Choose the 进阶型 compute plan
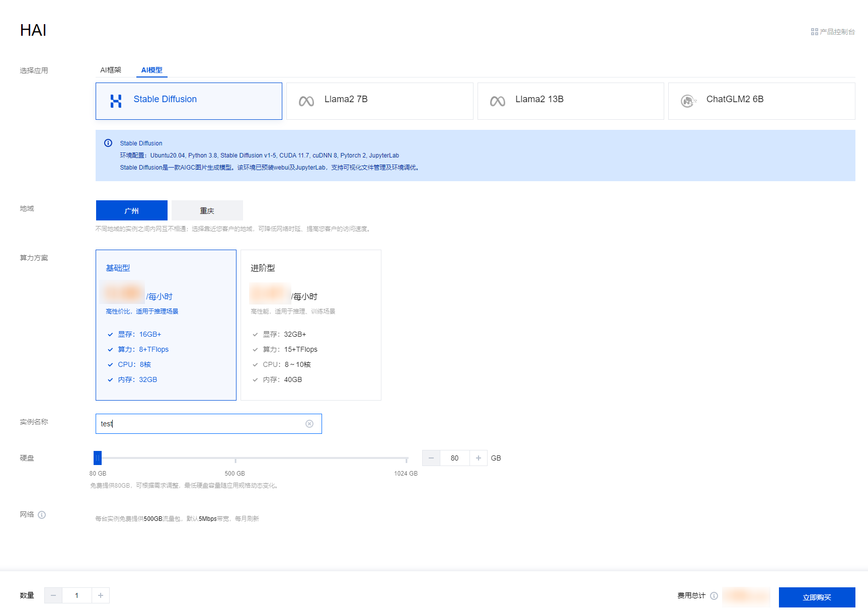The height and width of the screenshot is (615, 868). pyautogui.click(x=311, y=325)
